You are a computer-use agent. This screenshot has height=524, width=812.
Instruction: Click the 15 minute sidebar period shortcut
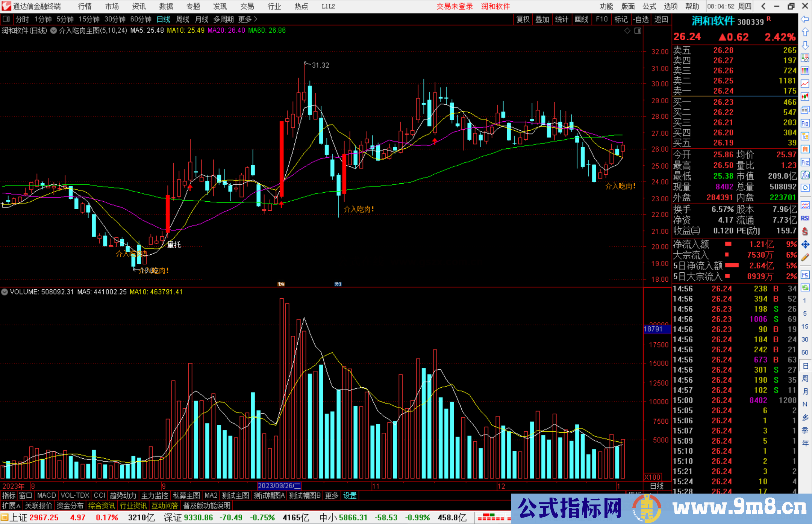[x=805, y=326]
